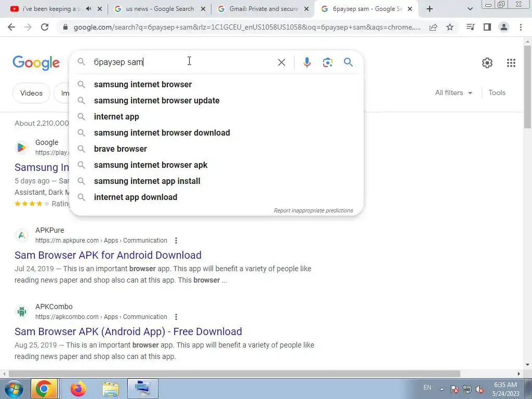Show hidden system tray icons
The image size is (532, 399).
click(442, 389)
